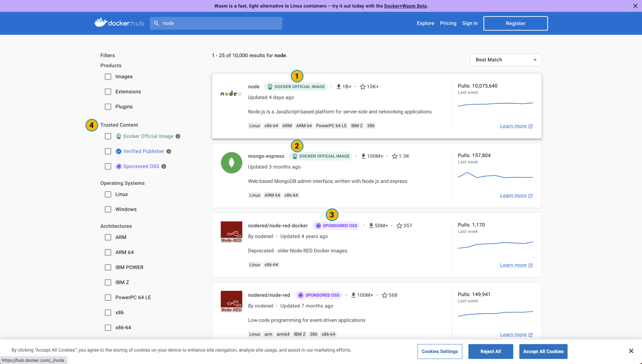The image size is (642, 364).
Task: Check the IBM Z architecture filter
Action: [108, 282]
